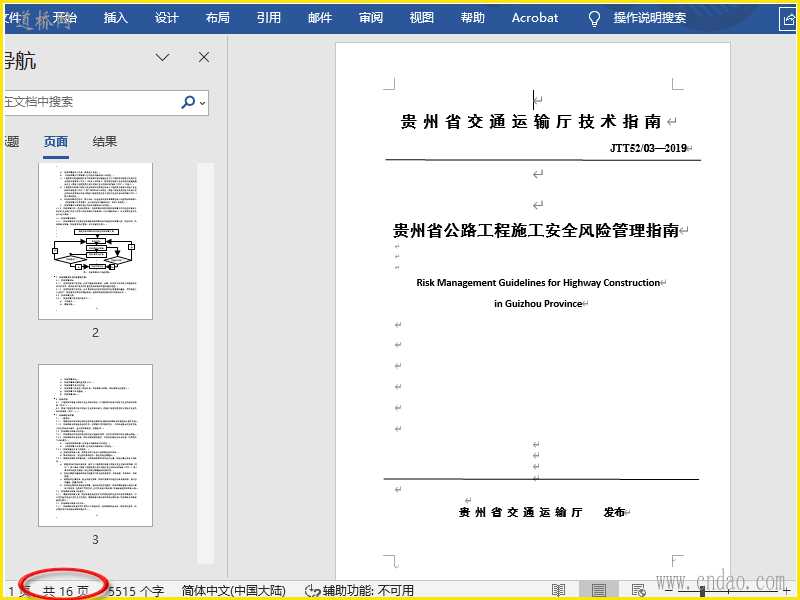The width and height of the screenshot is (800, 600).
Task: Open navigation pane options chevron
Action: click(162, 57)
